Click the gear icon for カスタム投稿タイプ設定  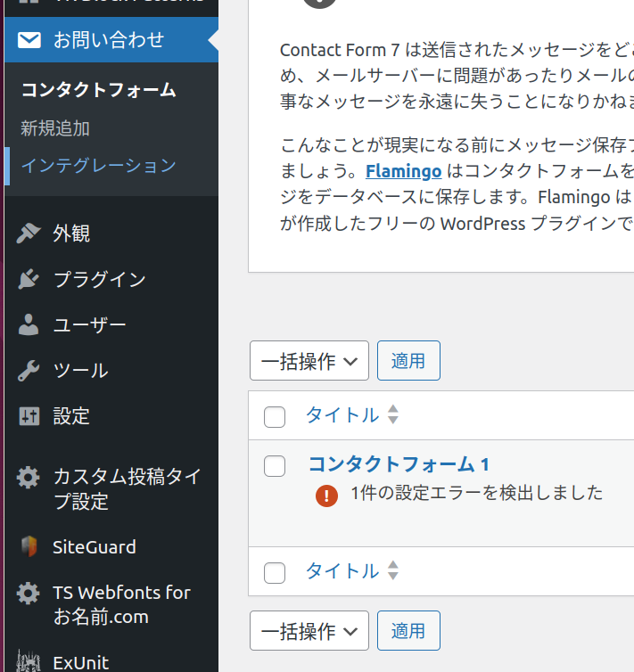coord(29,478)
